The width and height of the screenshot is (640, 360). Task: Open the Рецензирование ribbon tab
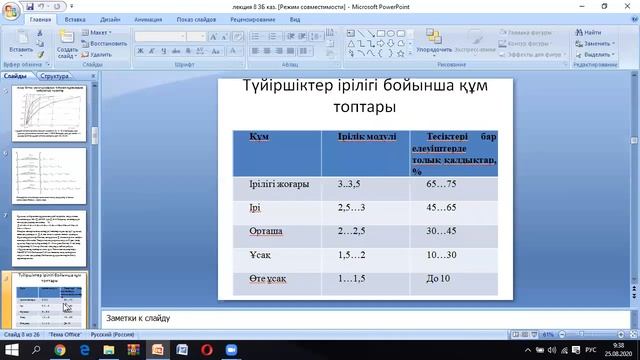[252, 20]
